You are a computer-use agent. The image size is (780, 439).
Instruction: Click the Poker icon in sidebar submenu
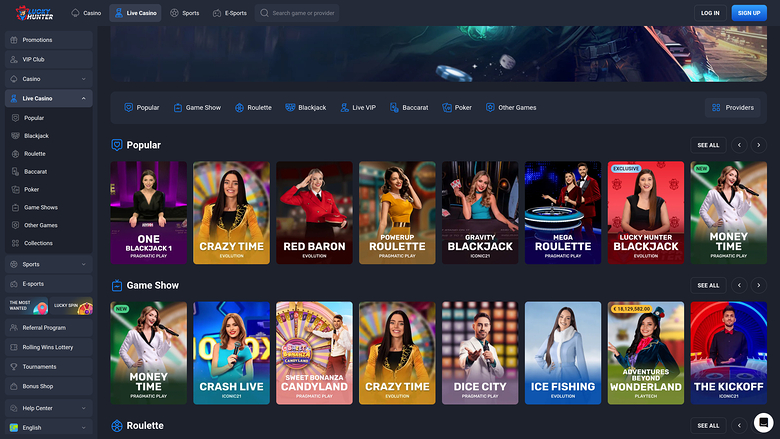[x=15, y=189]
